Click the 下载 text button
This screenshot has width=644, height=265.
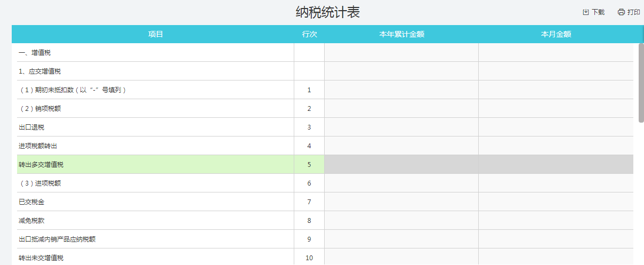(x=598, y=12)
